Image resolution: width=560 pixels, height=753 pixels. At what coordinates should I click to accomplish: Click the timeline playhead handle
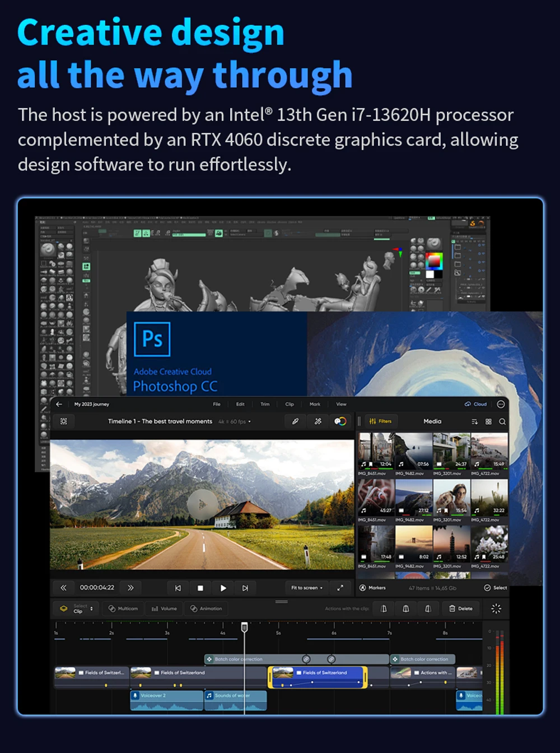244,627
